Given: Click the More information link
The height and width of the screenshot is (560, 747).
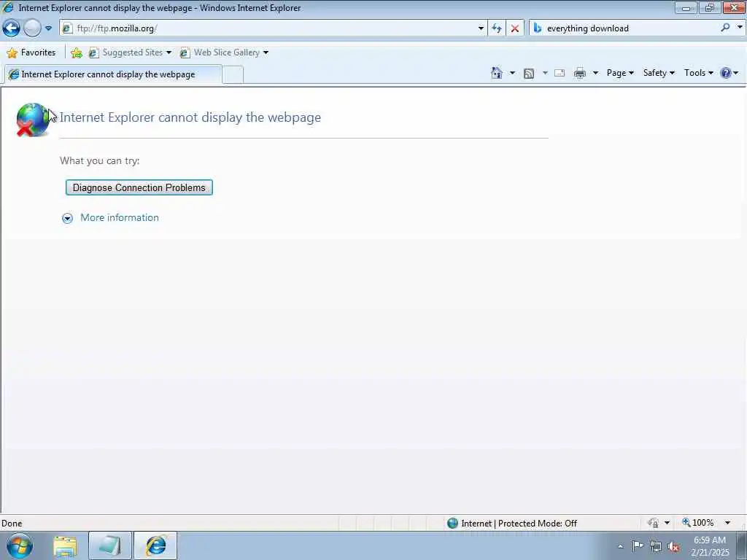Looking at the screenshot, I should pos(120,217).
